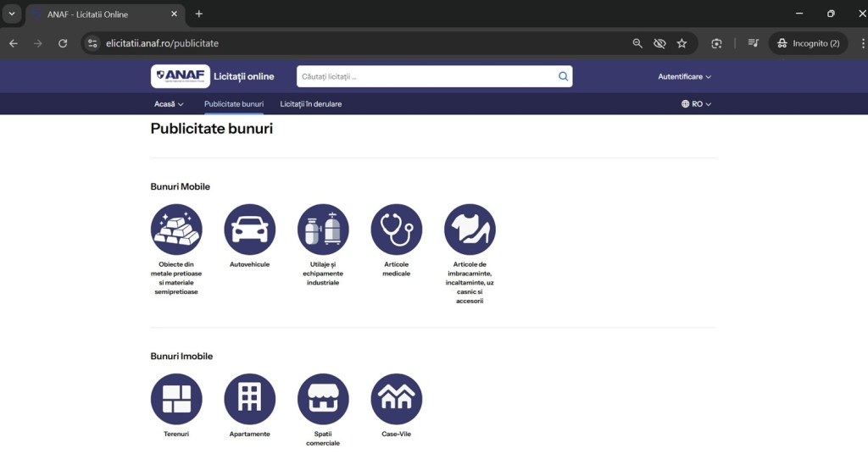Screen dimensions: 868x454
Task: Select the Autovehicule car icon
Action: point(249,230)
